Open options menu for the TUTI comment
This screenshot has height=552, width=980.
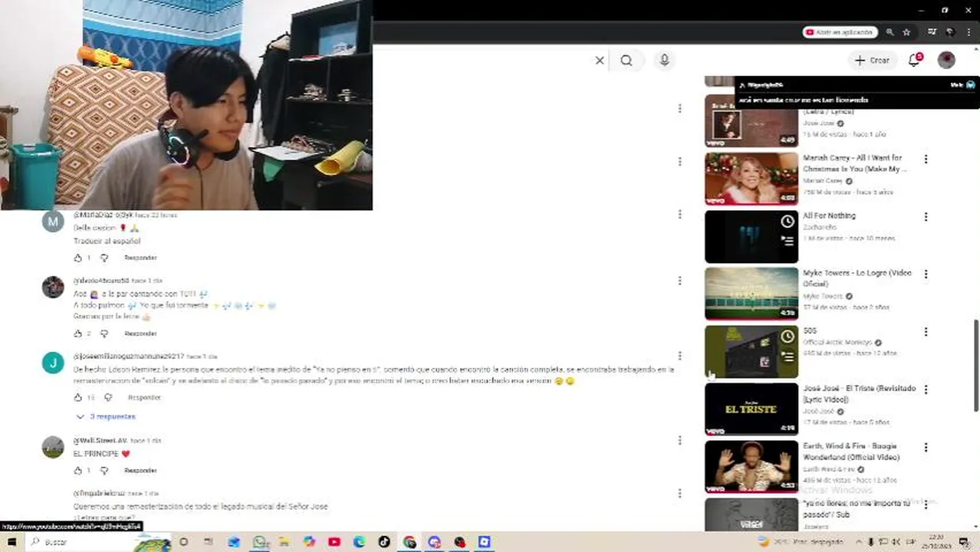click(679, 281)
